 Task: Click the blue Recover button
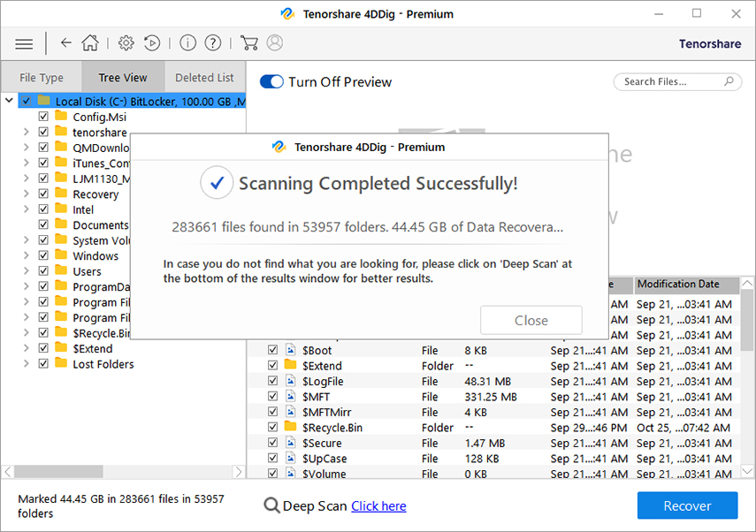coord(687,505)
